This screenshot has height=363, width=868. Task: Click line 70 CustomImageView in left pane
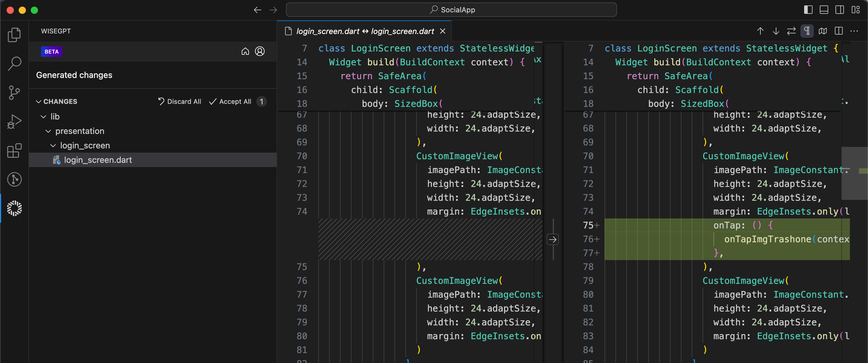click(x=459, y=156)
